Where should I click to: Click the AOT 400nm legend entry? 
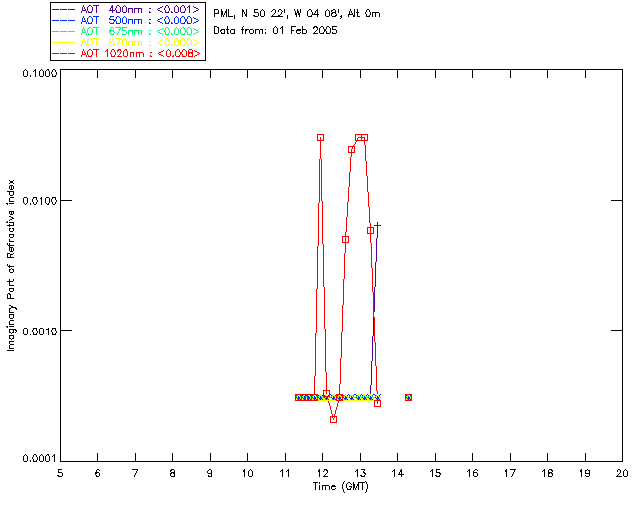pyautogui.click(x=127, y=9)
